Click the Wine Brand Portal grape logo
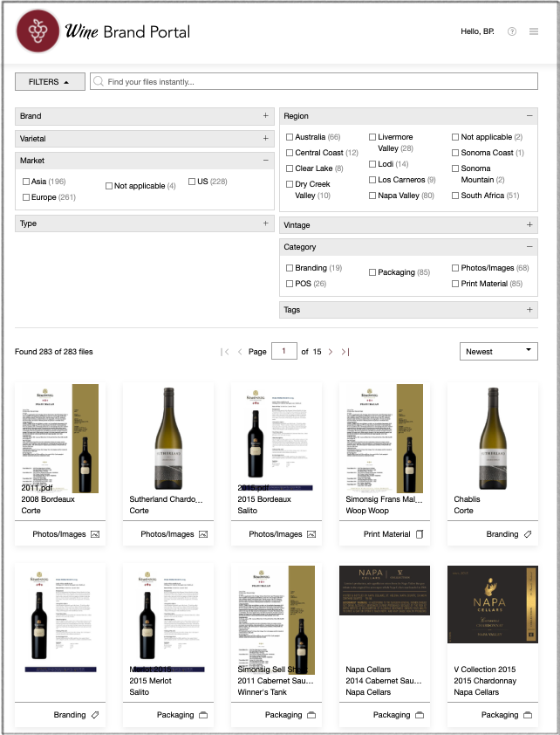 pos(38,31)
